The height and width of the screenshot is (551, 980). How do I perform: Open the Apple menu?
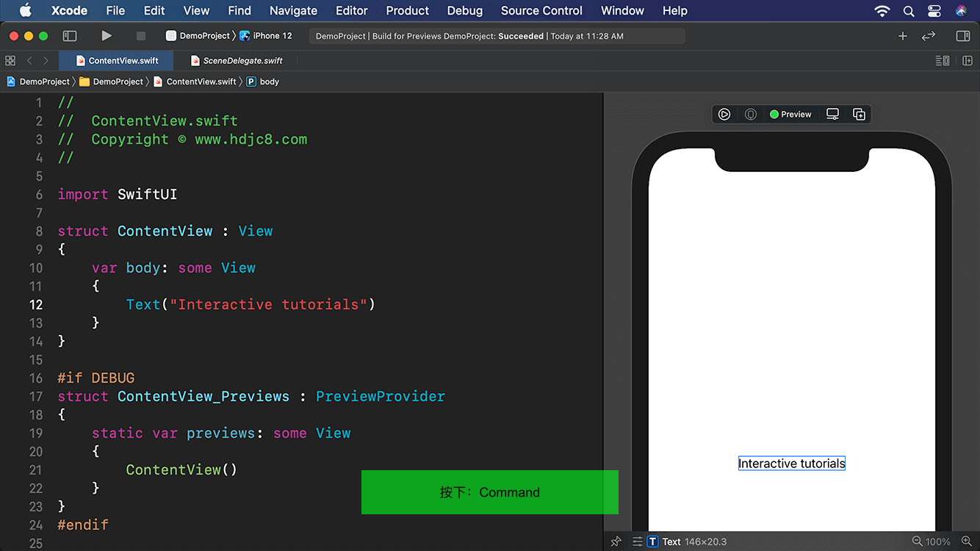pos(26,10)
